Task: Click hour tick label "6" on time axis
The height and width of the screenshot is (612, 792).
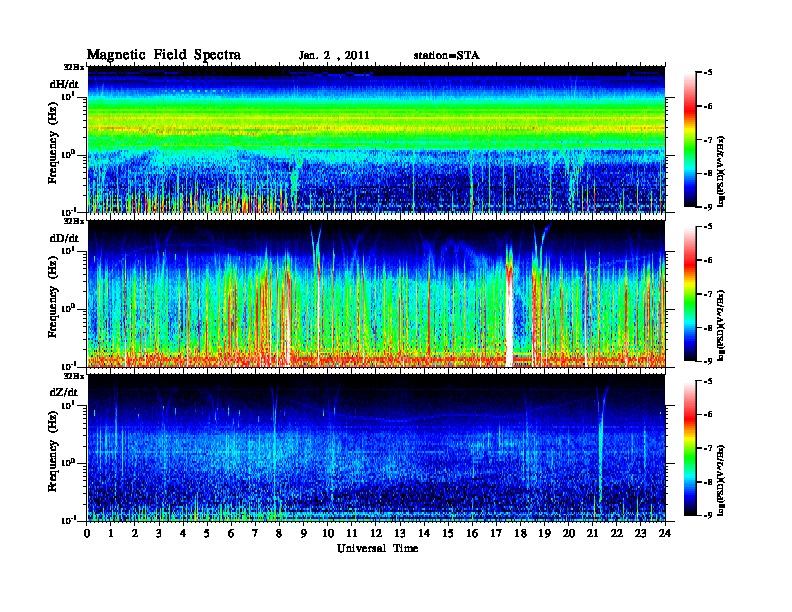Action: coord(231,533)
